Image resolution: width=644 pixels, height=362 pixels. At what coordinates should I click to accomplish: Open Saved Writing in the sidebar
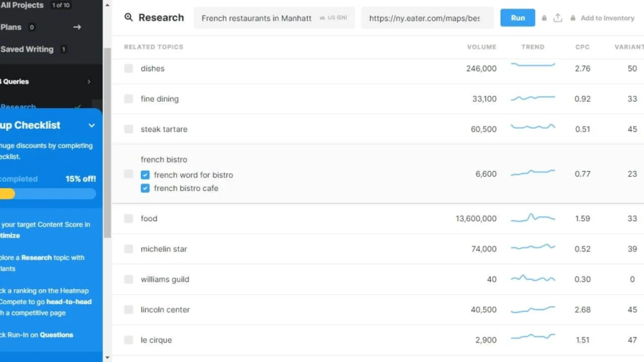[x=26, y=49]
